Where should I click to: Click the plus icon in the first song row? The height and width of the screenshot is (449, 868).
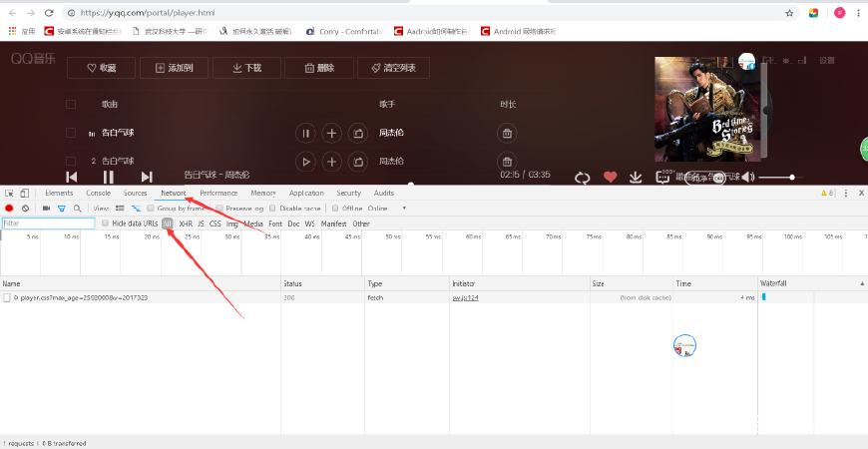[331, 133]
